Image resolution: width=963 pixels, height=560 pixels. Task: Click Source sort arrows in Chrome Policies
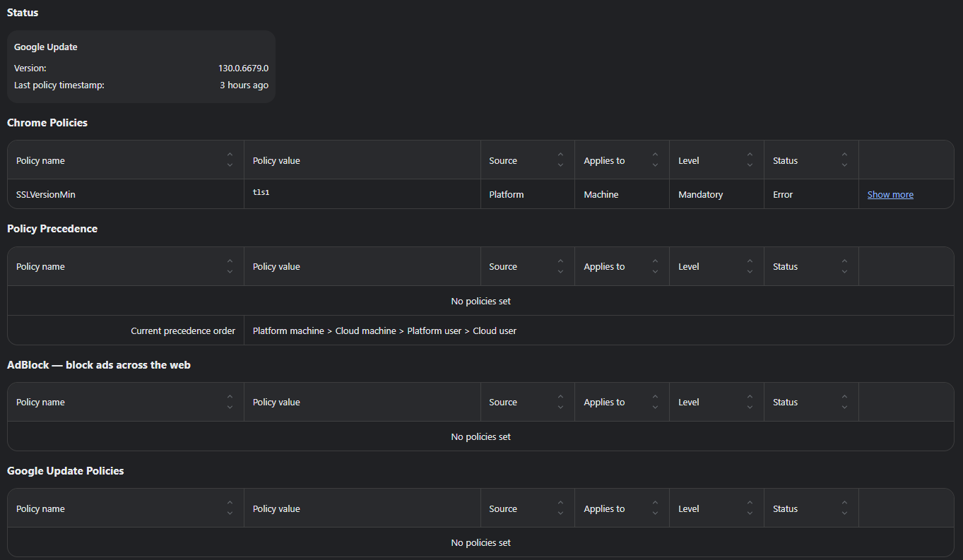560,160
